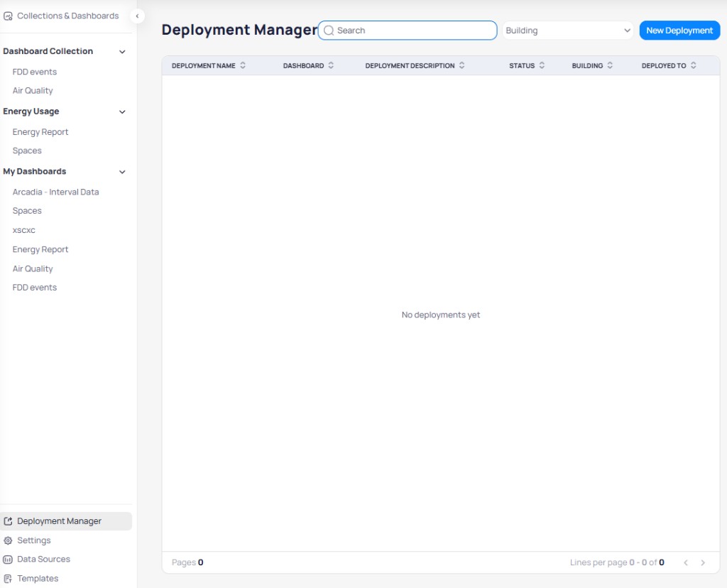Open the Building filter dropdown

(567, 31)
